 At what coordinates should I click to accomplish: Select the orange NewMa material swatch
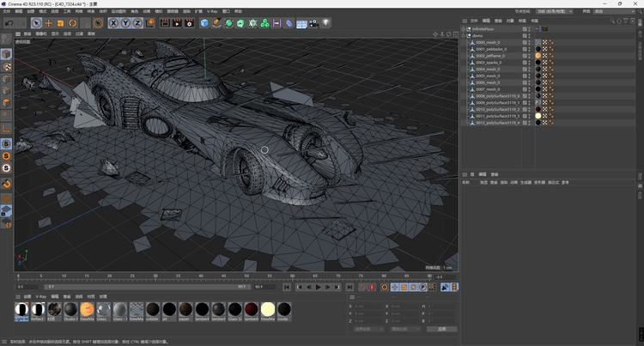pyautogui.click(x=87, y=312)
